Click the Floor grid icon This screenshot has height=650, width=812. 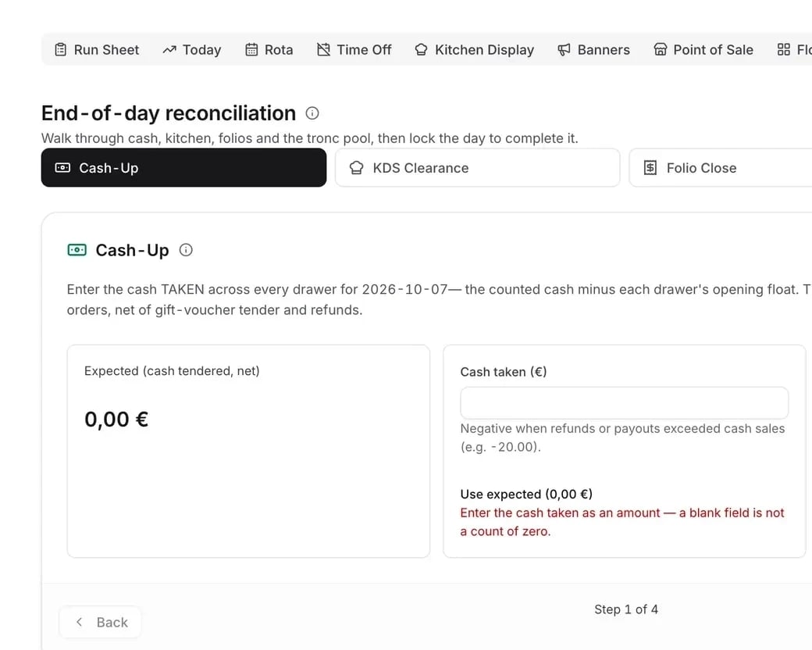784,50
